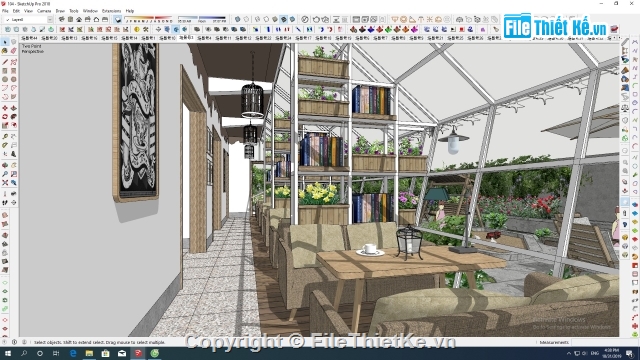Pick the Paint Bucket tool
This screenshot has height=360, width=640.
5,51
